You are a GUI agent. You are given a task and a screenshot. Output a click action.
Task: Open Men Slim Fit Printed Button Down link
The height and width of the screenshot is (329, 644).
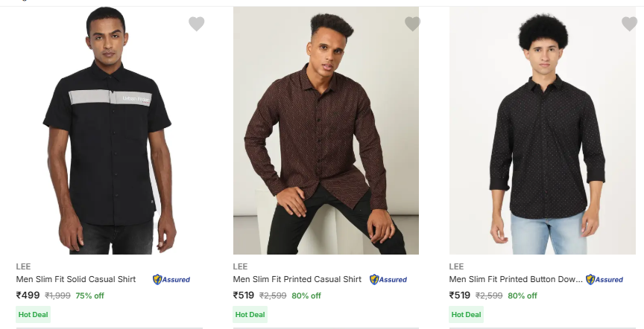coord(516,280)
